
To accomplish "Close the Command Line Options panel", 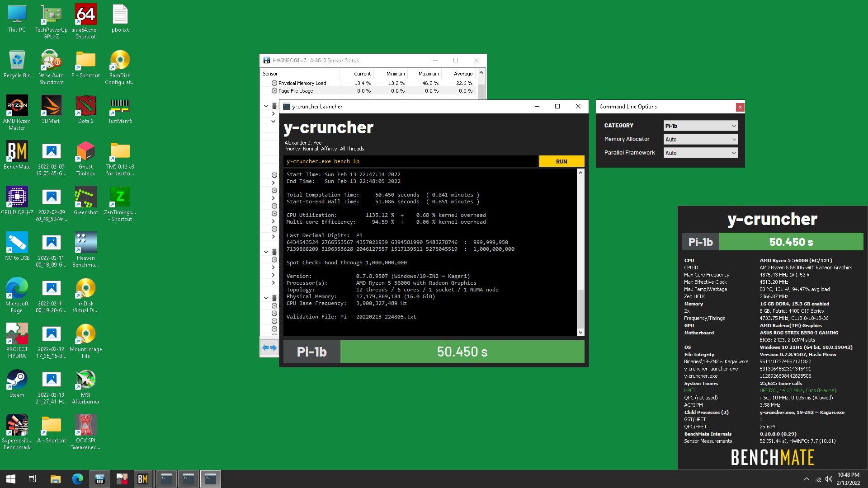I will (740, 107).
